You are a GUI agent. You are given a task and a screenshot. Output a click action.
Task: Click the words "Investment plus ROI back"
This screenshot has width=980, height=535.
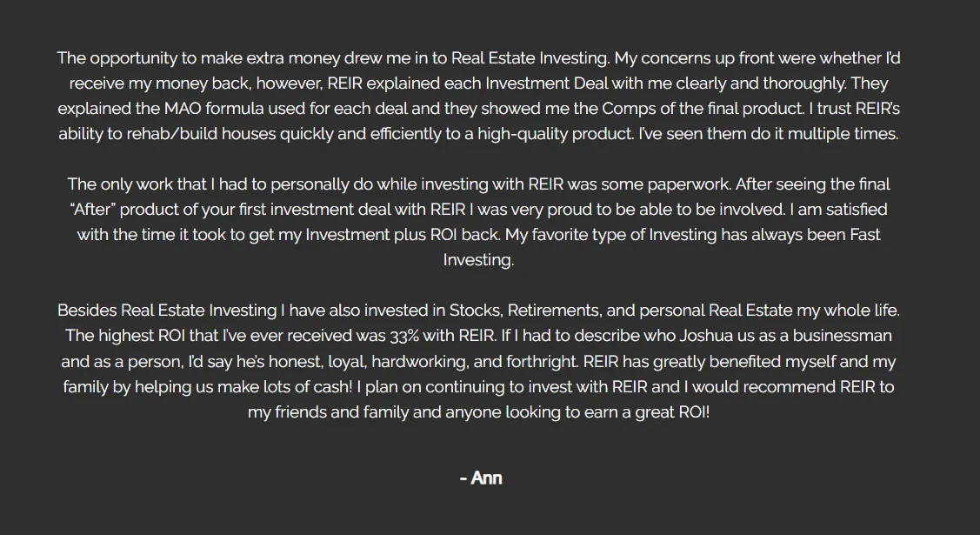click(x=403, y=235)
